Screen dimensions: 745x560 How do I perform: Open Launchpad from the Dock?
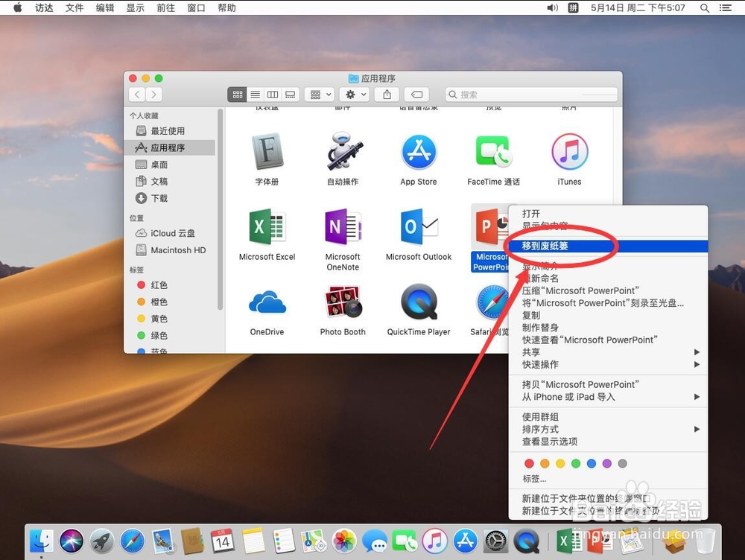[x=102, y=541]
